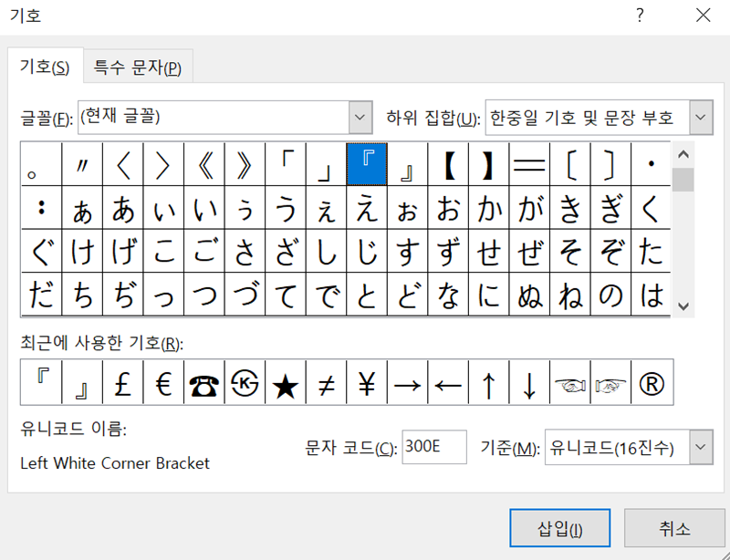Open the 기준 Unicode base dropdown
Screen dimensions: 730x560
tap(701, 447)
